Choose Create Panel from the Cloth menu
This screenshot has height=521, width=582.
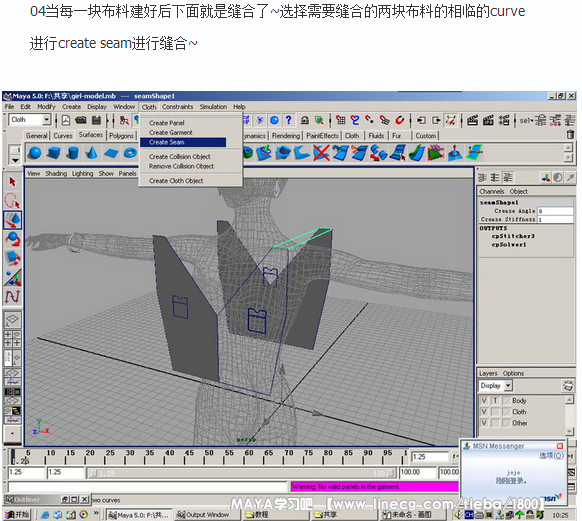tap(167, 123)
